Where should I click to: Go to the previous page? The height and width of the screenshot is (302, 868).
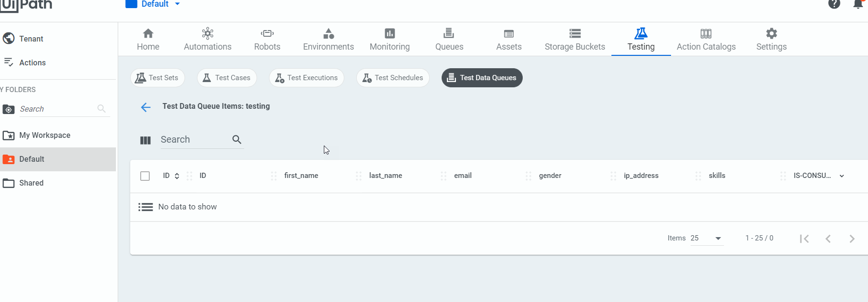tap(828, 239)
